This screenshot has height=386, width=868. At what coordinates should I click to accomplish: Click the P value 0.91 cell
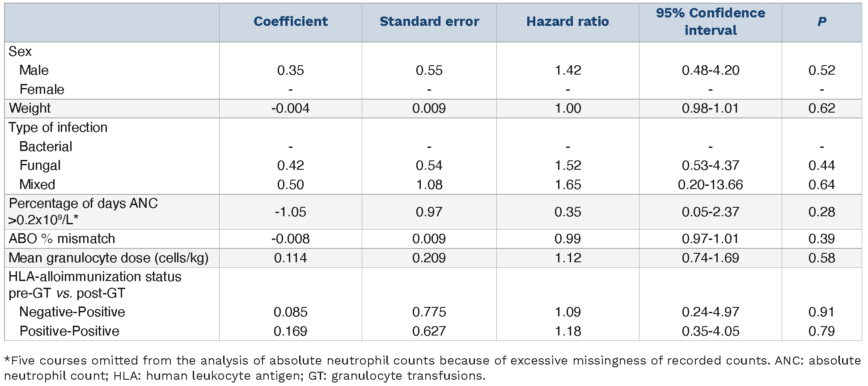click(821, 312)
